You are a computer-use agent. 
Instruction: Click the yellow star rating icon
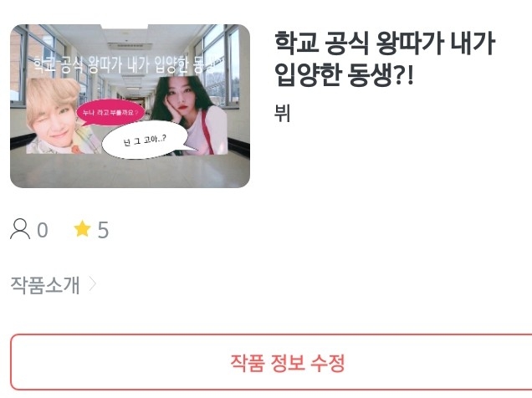tap(83, 228)
